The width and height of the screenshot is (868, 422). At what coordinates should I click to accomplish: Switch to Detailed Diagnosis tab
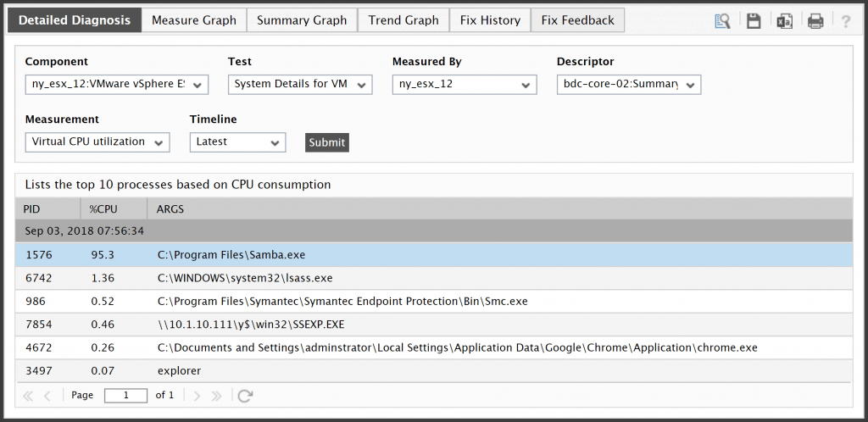[75, 20]
